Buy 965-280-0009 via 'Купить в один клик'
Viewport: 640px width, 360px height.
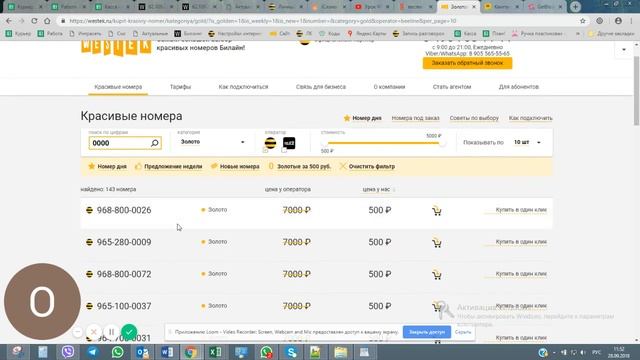point(521,242)
